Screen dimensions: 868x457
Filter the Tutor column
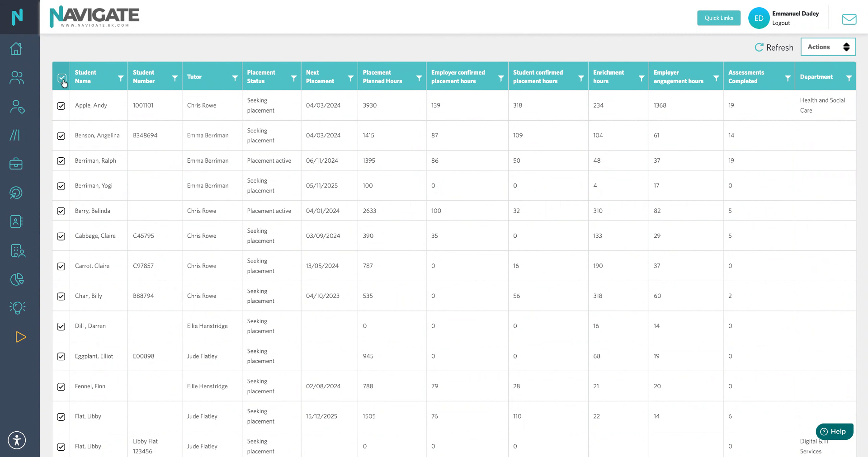click(x=235, y=78)
